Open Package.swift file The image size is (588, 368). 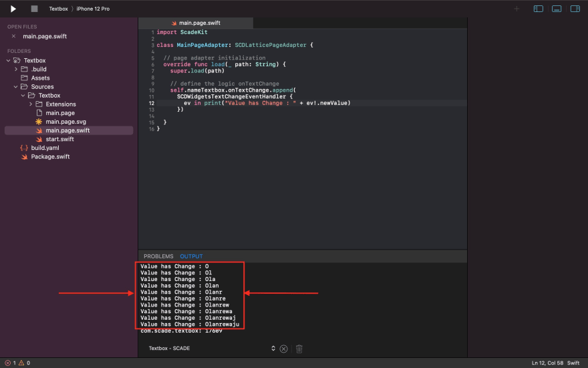point(50,157)
